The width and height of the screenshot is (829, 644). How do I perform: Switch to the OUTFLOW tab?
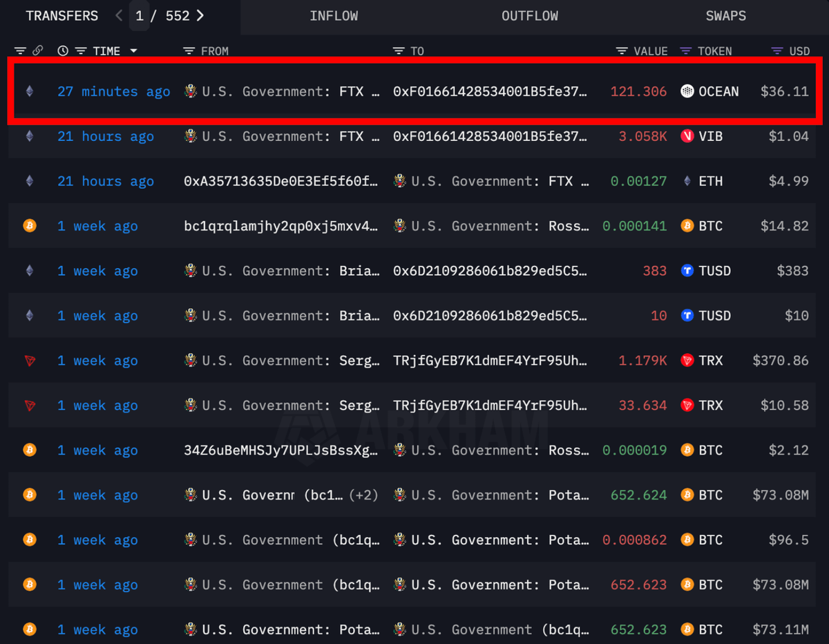tap(530, 16)
